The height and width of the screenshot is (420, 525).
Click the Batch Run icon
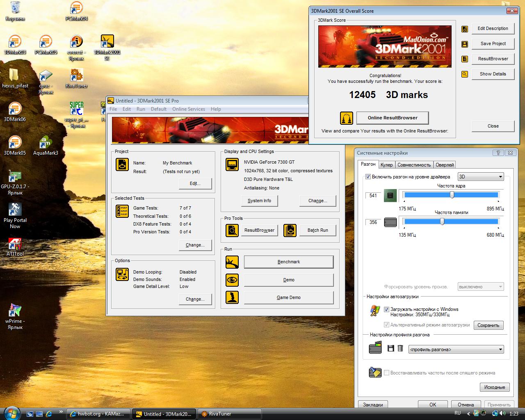[x=290, y=230]
